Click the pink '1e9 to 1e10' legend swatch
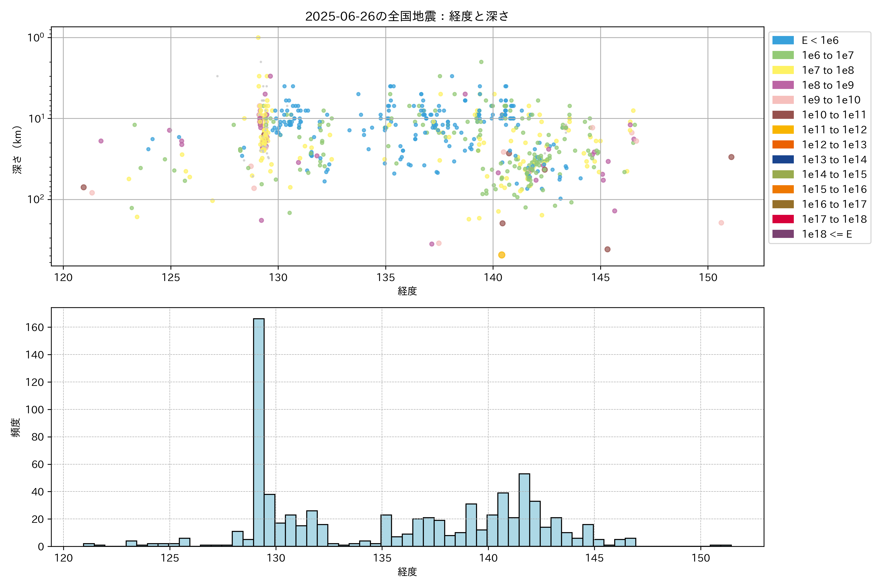882x588 pixels. click(x=783, y=100)
